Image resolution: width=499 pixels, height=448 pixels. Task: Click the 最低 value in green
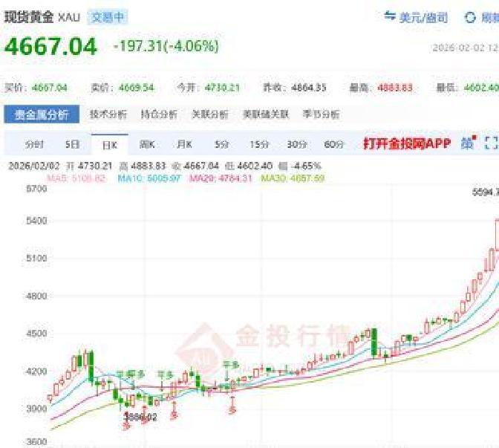tap(481, 88)
